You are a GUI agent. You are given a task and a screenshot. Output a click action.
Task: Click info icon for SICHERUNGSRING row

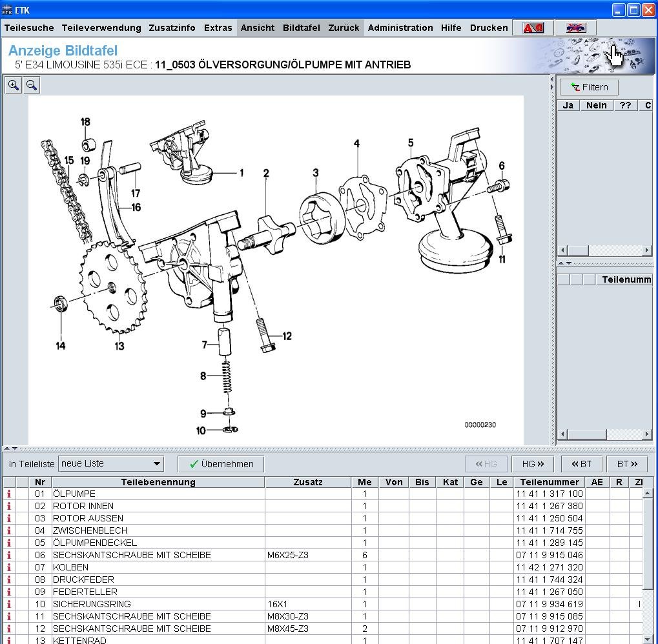[9, 604]
